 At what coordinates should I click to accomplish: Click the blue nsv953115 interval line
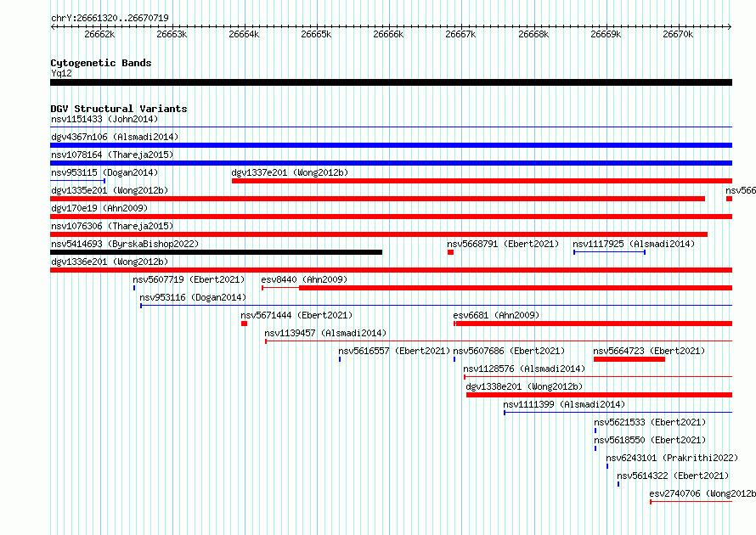[77, 181]
